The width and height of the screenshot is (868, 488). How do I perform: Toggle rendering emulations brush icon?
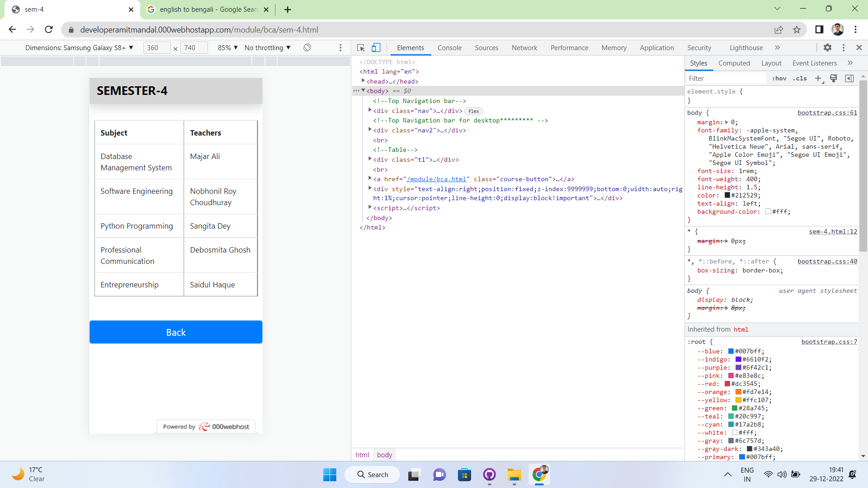tap(834, 78)
